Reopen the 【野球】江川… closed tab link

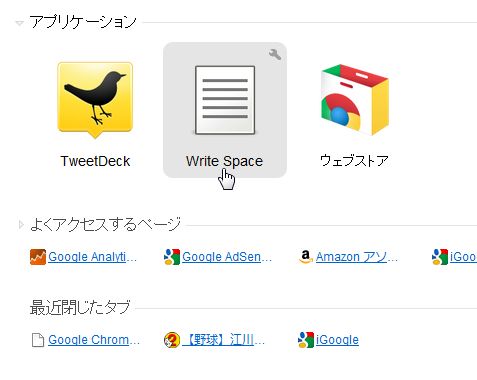coord(223,340)
